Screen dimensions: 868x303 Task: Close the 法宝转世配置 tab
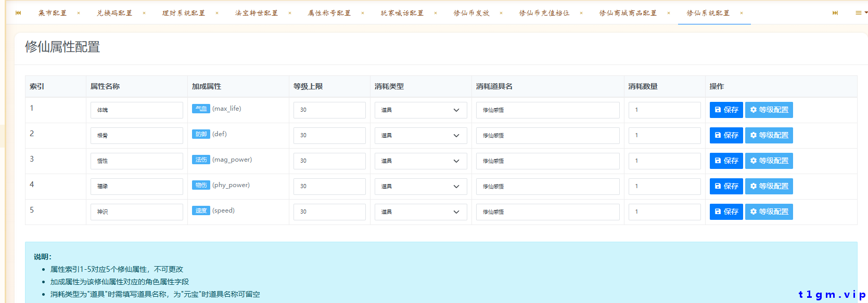click(290, 13)
